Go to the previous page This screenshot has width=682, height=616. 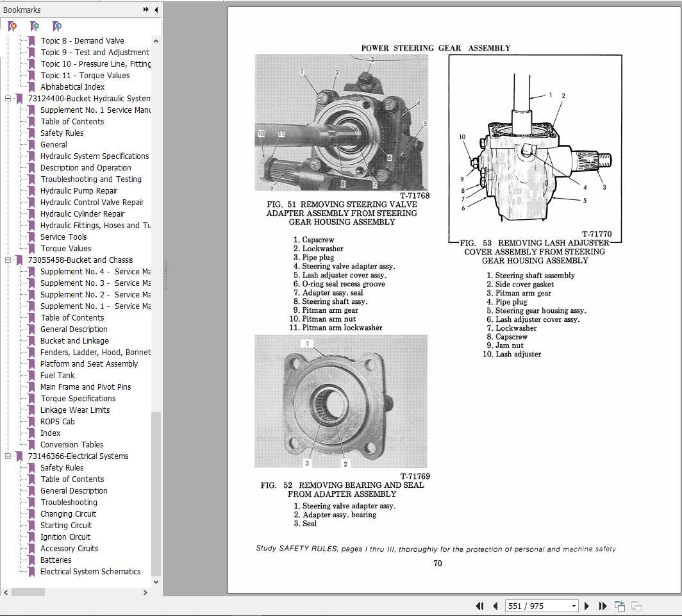coord(495,606)
